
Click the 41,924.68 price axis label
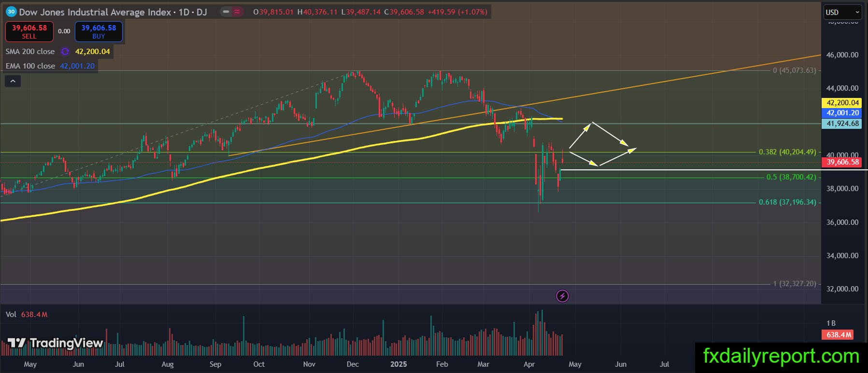coord(842,124)
